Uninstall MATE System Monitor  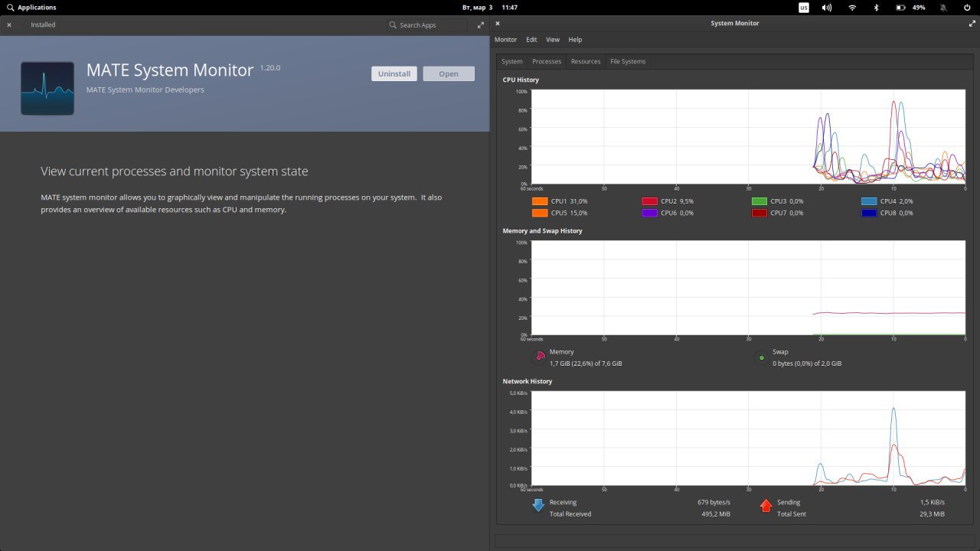tap(394, 74)
